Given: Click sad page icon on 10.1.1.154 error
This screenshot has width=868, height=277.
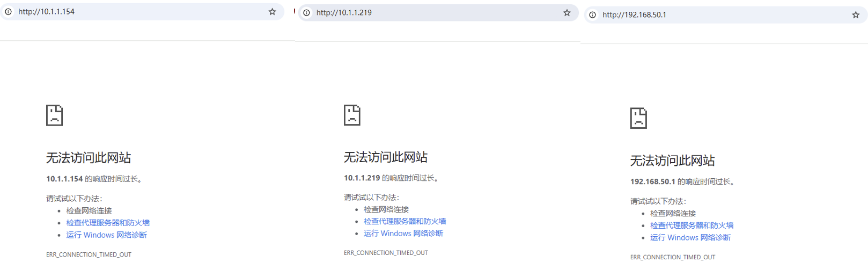Looking at the screenshot, I should click(x=54, y=115).
